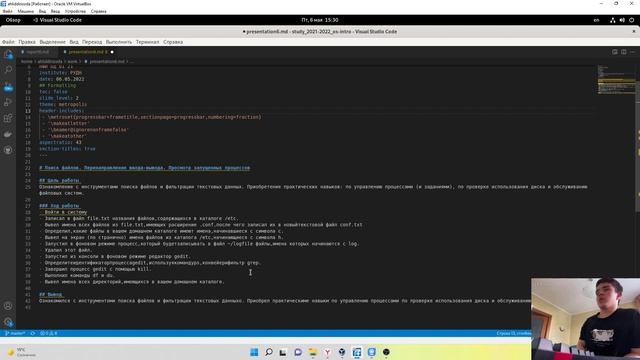Open the Файл menu in VS Code

point(8,42)
